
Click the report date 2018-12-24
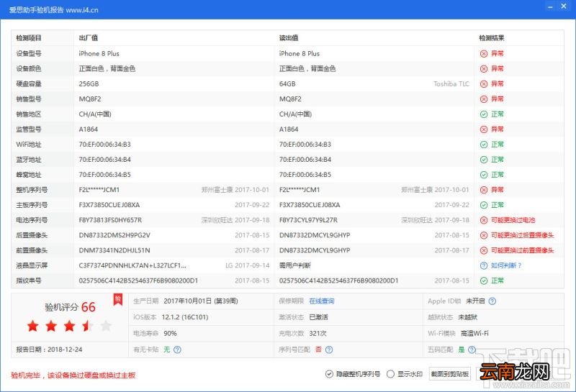[65, 350]
